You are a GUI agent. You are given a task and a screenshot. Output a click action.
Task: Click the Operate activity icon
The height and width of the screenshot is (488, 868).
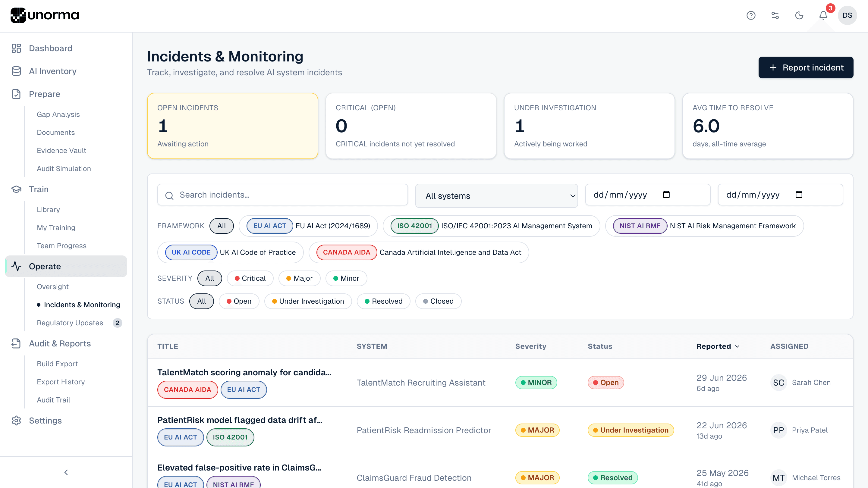click(x=16, y=266)
